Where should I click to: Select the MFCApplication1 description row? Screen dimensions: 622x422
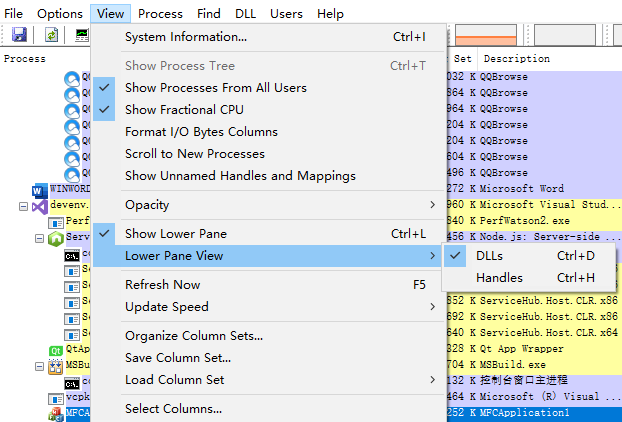[x=525, y=412]
